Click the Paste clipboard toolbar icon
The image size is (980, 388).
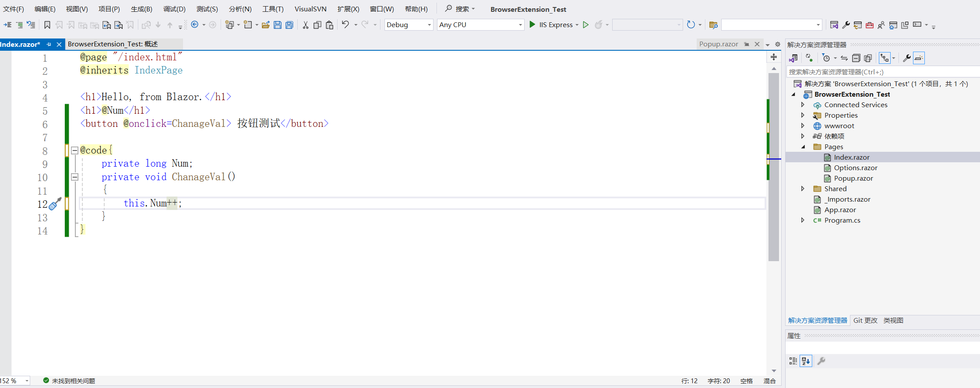[330, 25]
